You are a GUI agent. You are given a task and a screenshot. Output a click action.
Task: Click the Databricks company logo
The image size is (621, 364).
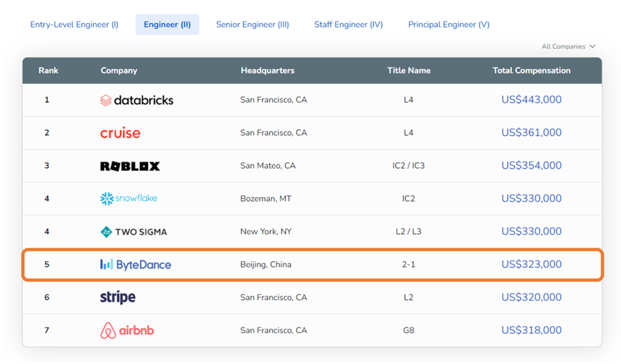pos(136,100)
